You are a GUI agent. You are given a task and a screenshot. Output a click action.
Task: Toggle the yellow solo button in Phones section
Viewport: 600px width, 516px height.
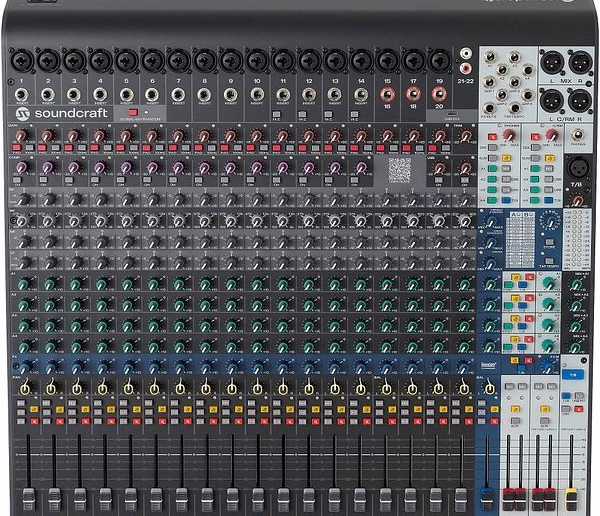tap(506, 158)
